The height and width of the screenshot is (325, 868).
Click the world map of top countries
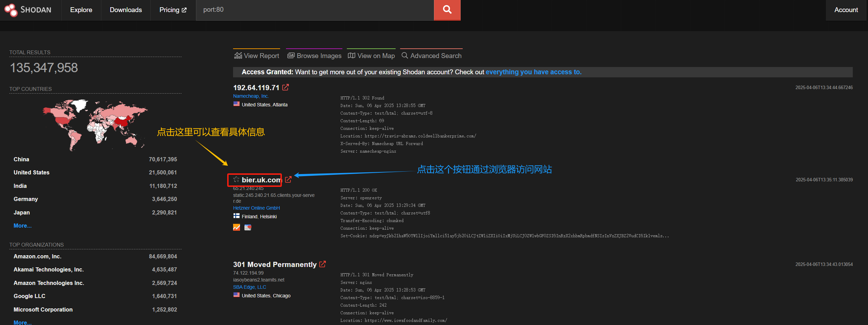[95, 125]
